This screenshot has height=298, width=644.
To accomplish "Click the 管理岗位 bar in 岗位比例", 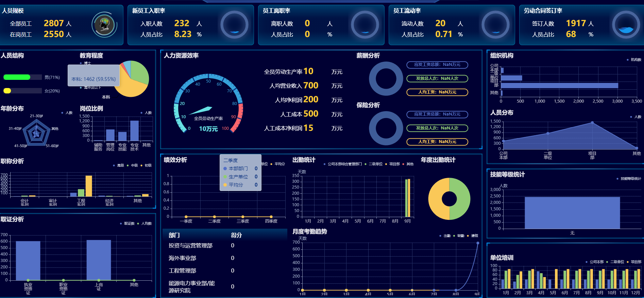I will pyautogui.click(x=110, y=135).
